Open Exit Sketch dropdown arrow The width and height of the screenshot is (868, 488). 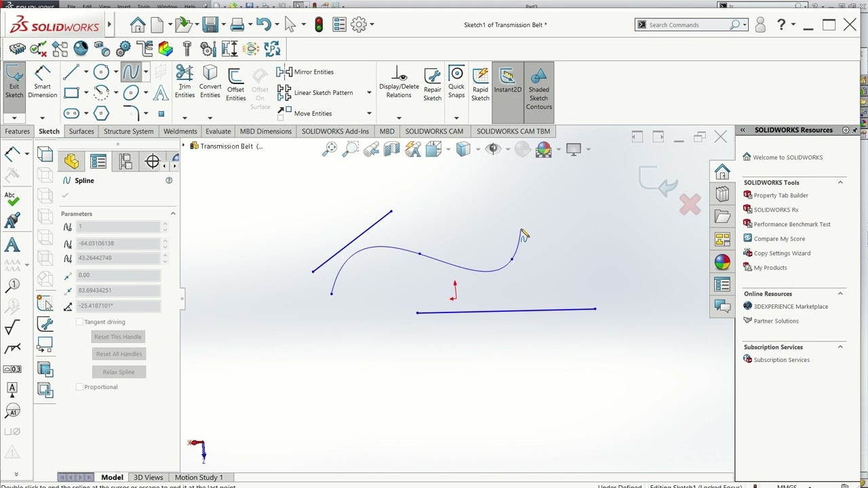pos(14,118)
